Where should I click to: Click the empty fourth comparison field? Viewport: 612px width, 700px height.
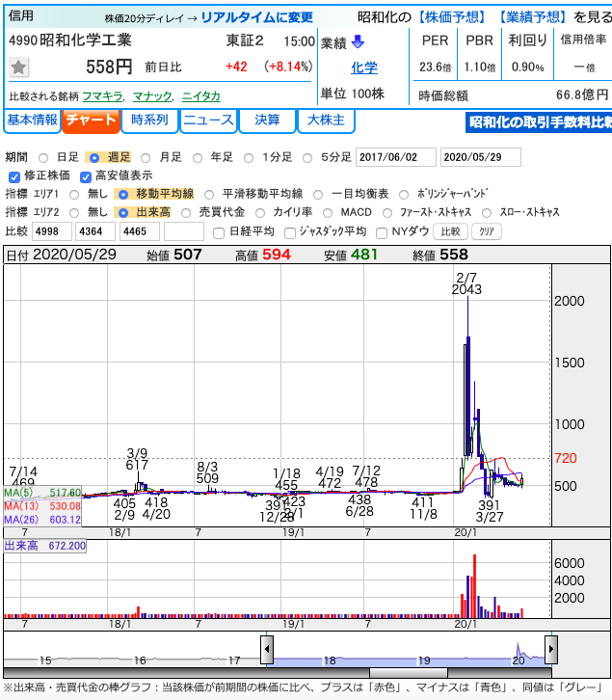(x=184, y=231)
